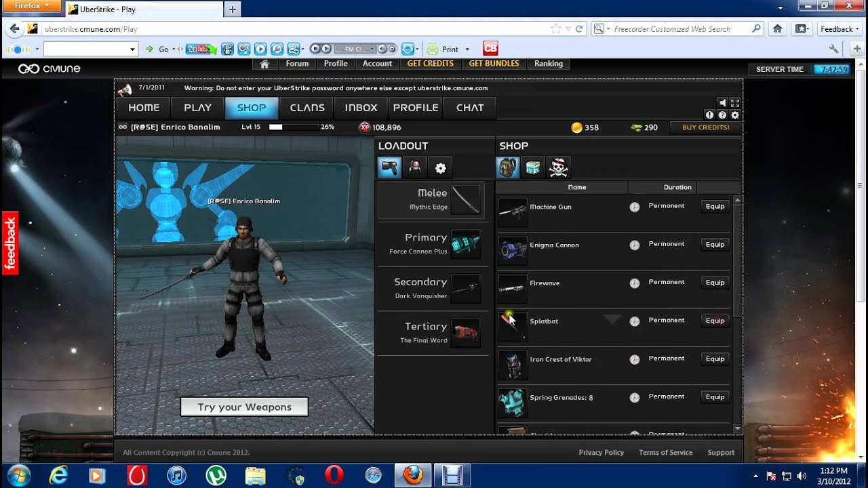
Task: Select the Melee Mythic Edge slot
Action: click(x=431, y=200)
